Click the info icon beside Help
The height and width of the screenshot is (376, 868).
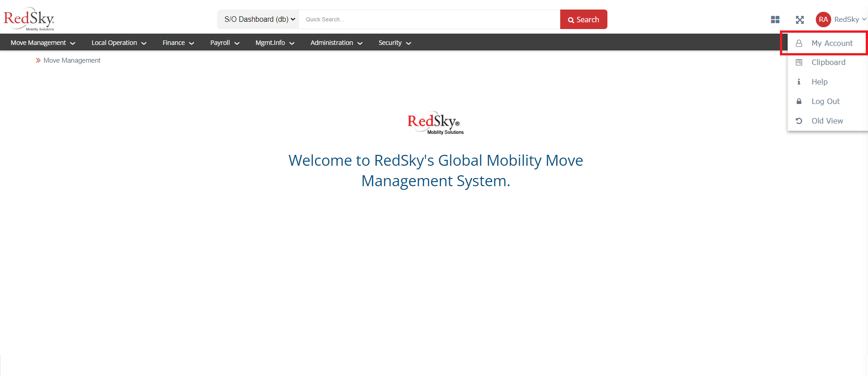[799, 82]
